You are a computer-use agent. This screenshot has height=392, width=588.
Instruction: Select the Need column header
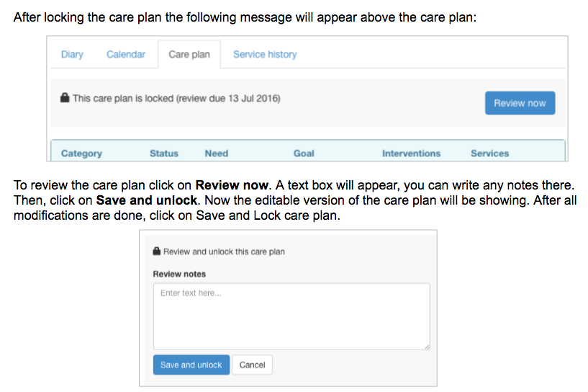click(x=216, y=153)
